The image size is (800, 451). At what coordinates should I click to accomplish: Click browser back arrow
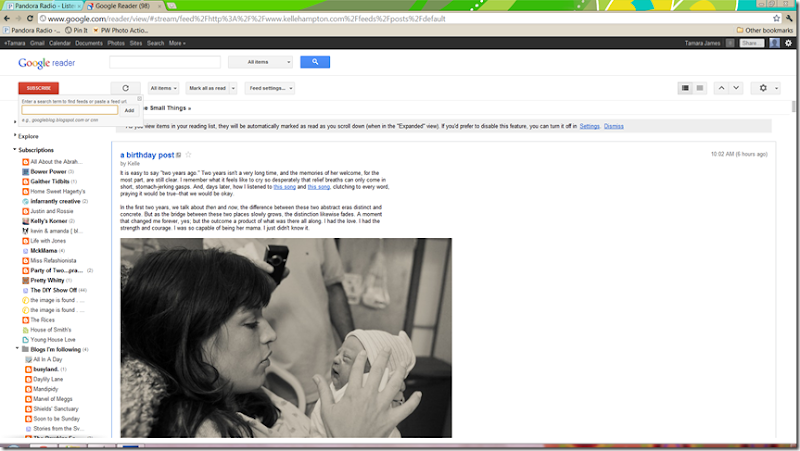click(7, 18)
